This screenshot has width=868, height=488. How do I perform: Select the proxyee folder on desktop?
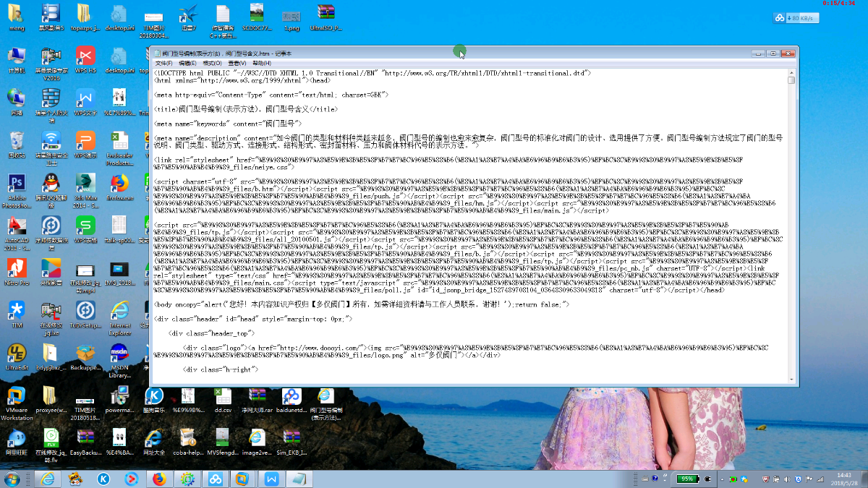[x=51, y=399]
